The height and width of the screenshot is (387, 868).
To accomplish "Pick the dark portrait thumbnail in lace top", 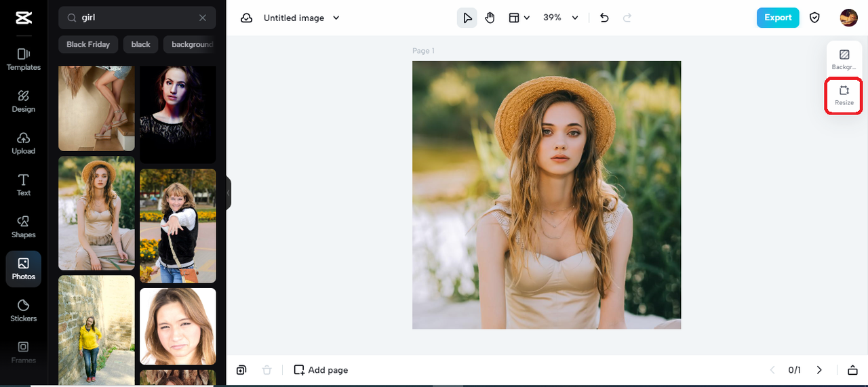I will (x=178, y=115).
